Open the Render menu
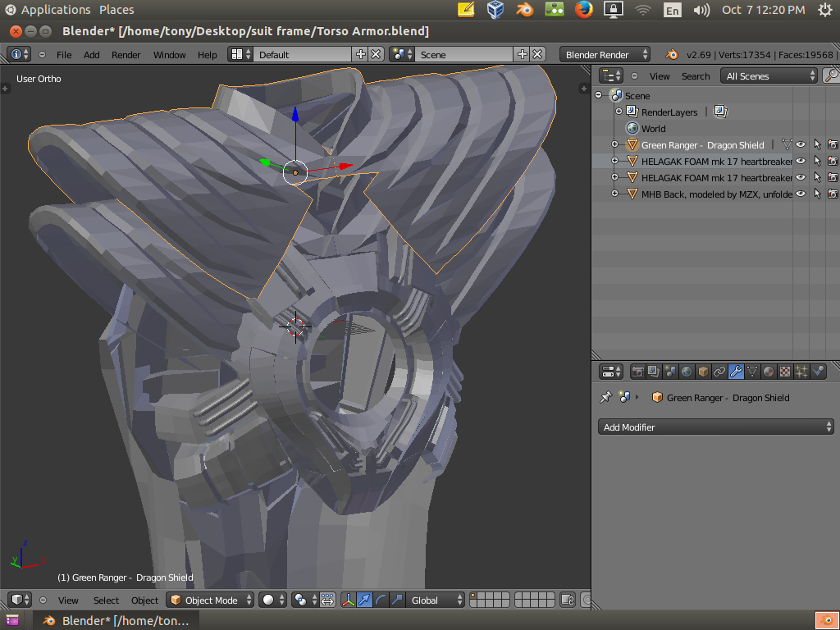The width and height of the screenshot is (840, 630). tap(126, 55)
